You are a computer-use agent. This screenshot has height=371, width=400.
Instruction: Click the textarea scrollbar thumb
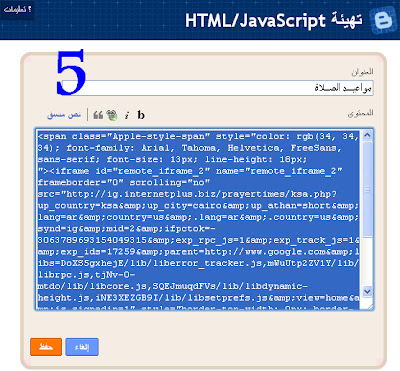367,189
